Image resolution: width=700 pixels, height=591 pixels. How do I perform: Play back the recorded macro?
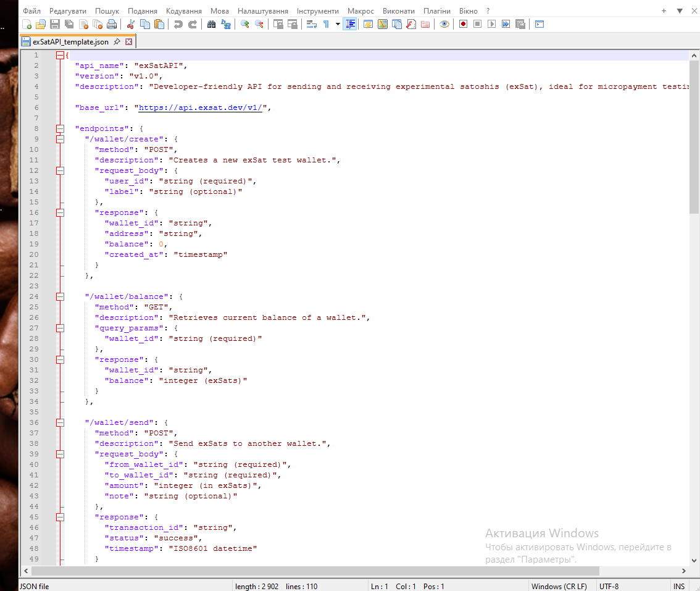coord(491,24)
